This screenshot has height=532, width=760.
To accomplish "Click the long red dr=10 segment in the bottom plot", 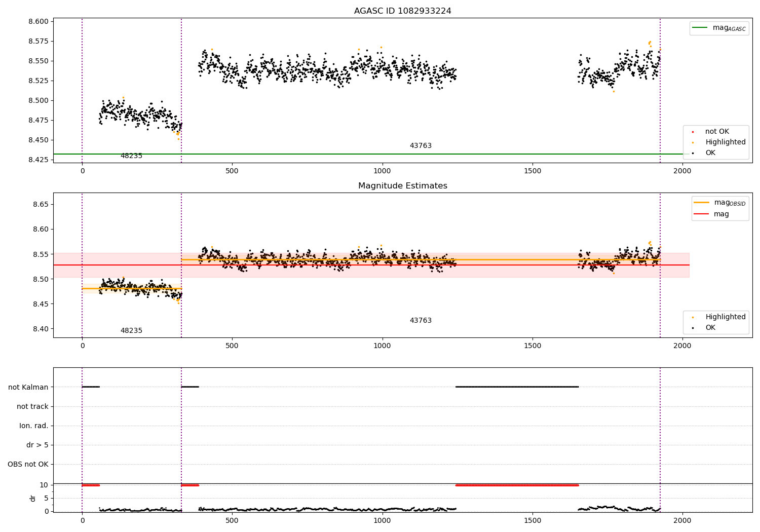I will pyautogui.click(x=517, y=485).
